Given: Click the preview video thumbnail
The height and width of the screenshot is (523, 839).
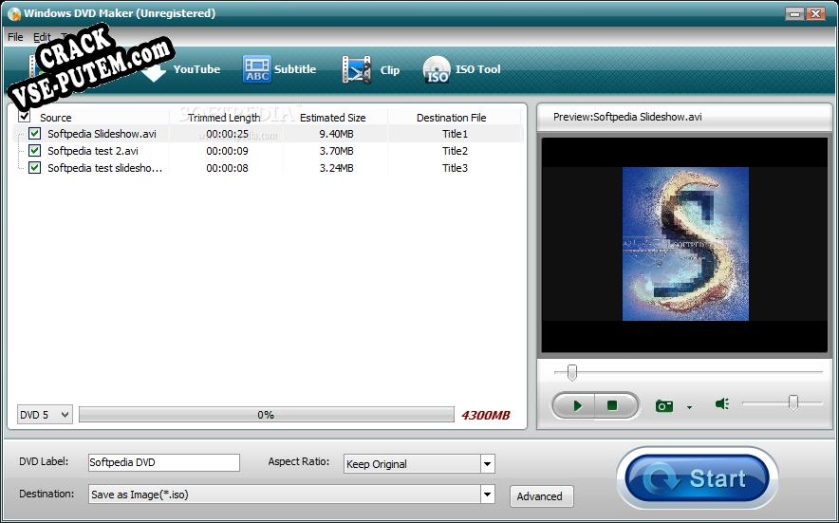Looking at the screenshot, I should click(685, 244).
